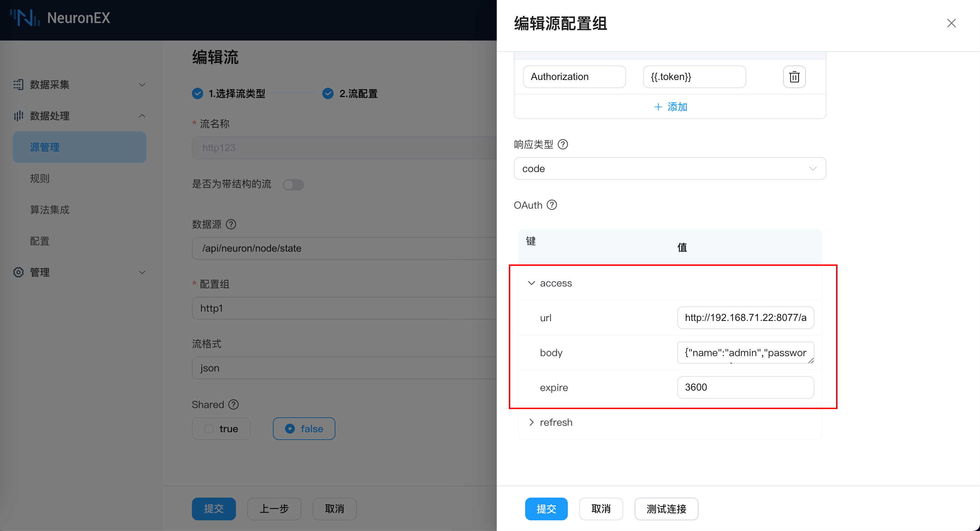Delete the Authorization header row
Viewport: 980px width, 531px height.
click(x=794, y=77)
